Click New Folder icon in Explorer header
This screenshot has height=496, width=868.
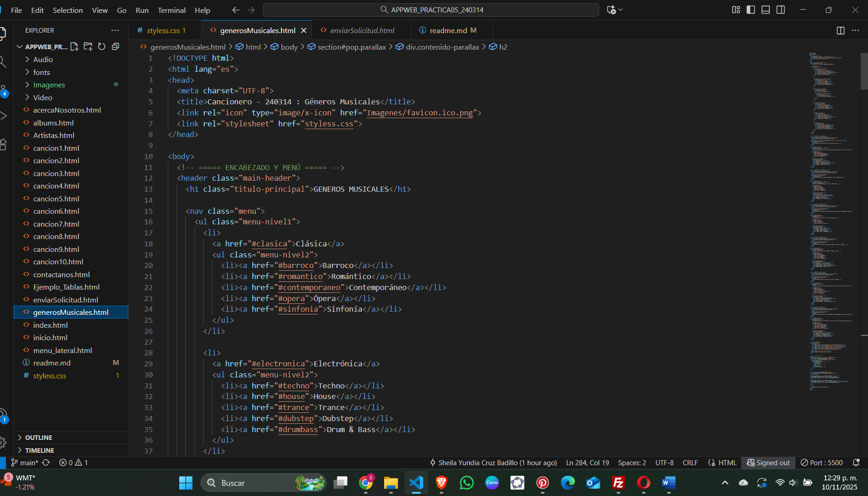pyautogui.click(x=88, y=46)
